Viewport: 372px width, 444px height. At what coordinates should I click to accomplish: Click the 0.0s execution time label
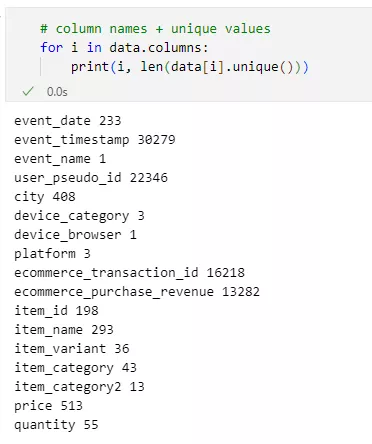pyautogui.click(x=57, y=92)
